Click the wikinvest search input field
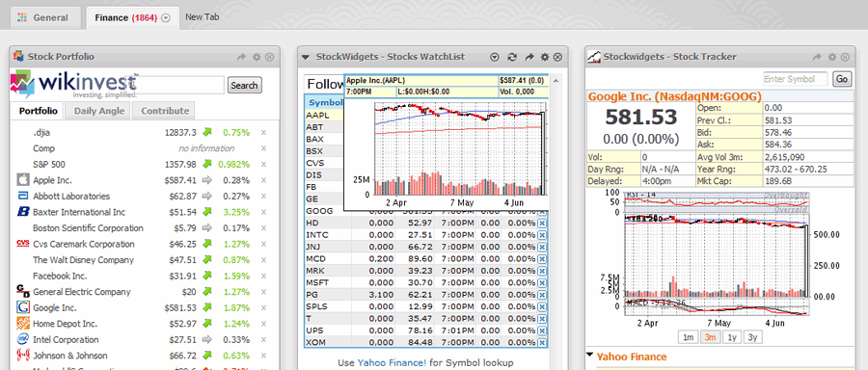This screenshot has width=868, height=370. pyautogui.click(x=175, y=85)
